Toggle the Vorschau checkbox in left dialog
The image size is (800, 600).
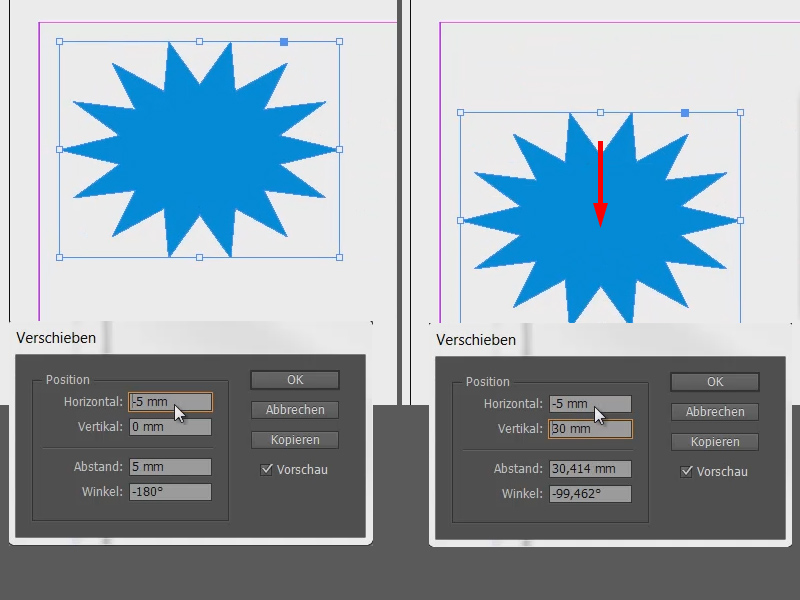[x=265, y=470]
